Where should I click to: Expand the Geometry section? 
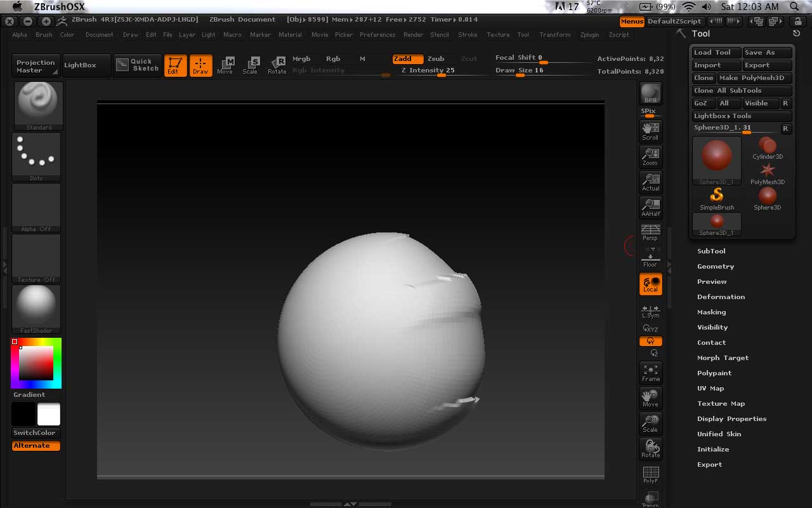pyautogui.click(x=716, y=267)
